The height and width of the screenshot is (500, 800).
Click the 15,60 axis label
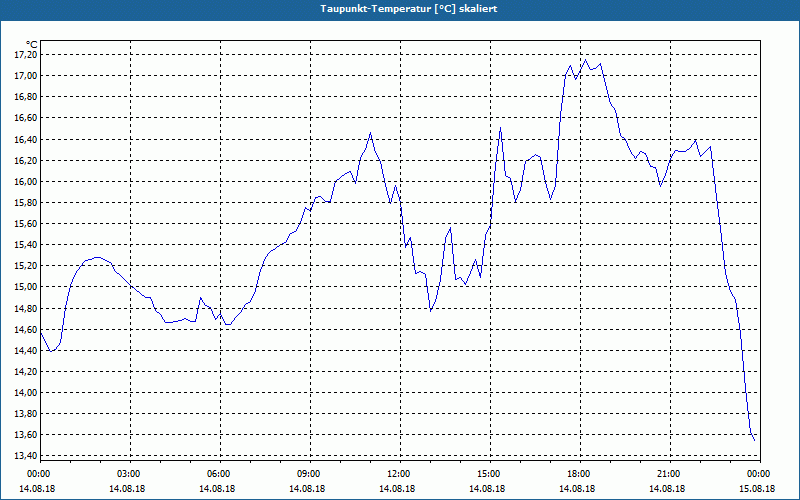26,223
